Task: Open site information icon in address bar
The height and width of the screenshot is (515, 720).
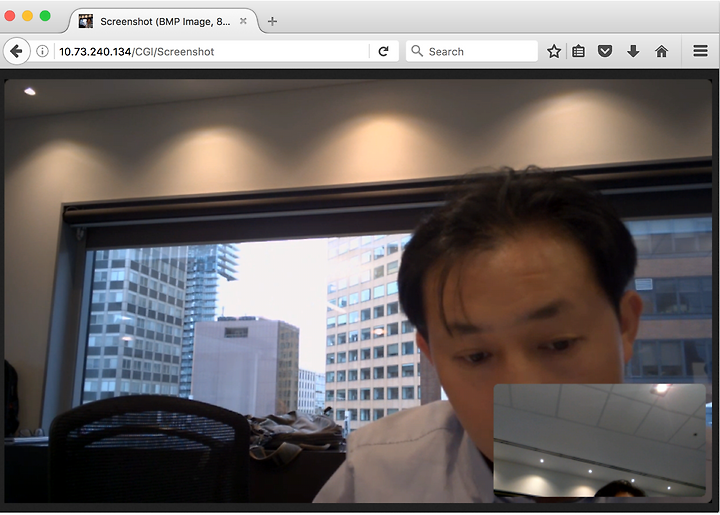Action: tap(42, 51)
